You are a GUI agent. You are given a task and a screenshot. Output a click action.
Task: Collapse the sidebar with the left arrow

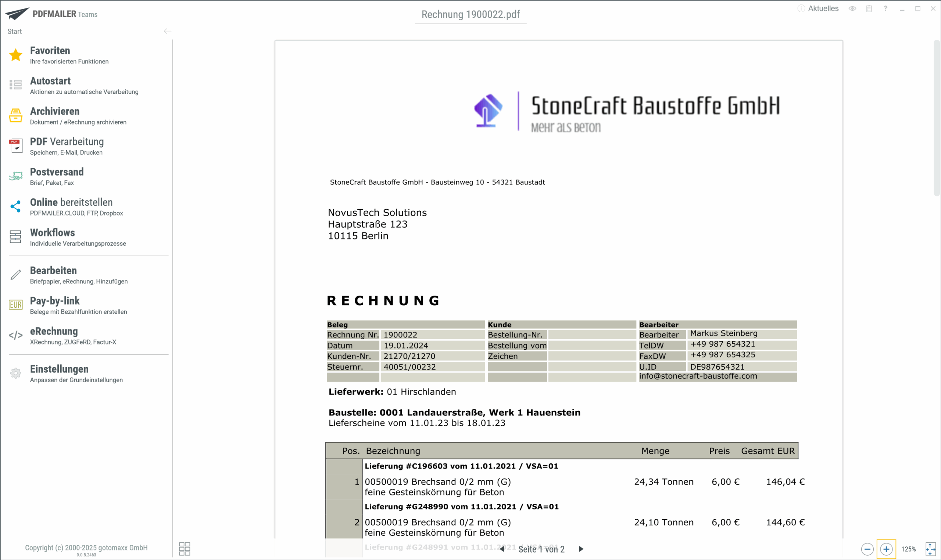[x=167, y=31]
